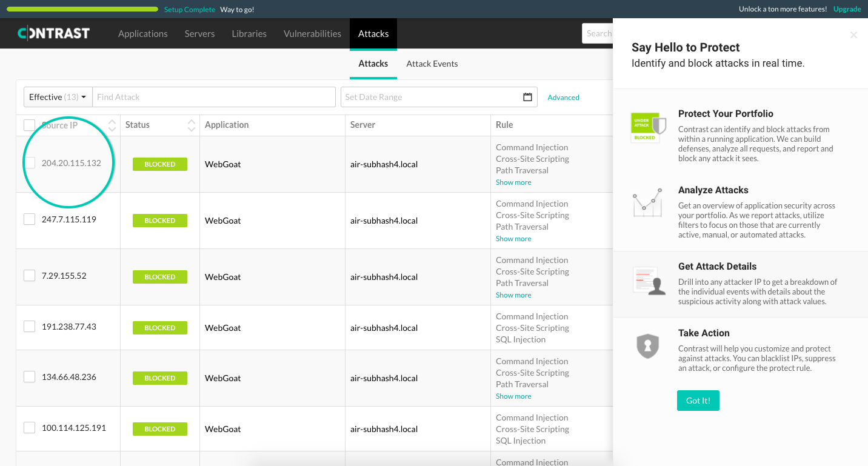The height and width of the screenshot is (466, 868).
Task: Select the checkbox for 204.20.115.132
Action: pos(29,162)
